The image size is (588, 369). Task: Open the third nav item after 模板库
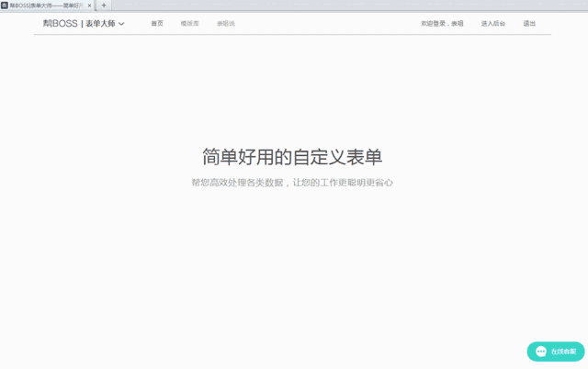coord(225,23)
